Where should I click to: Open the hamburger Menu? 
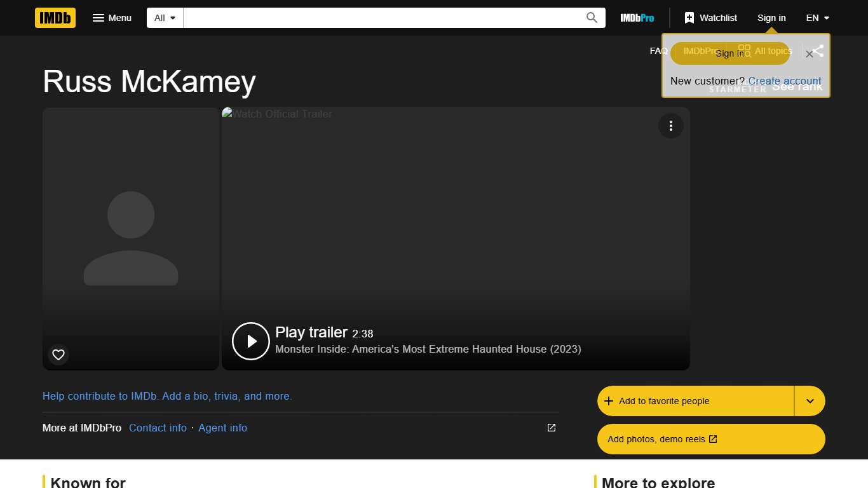coord(112,17)
